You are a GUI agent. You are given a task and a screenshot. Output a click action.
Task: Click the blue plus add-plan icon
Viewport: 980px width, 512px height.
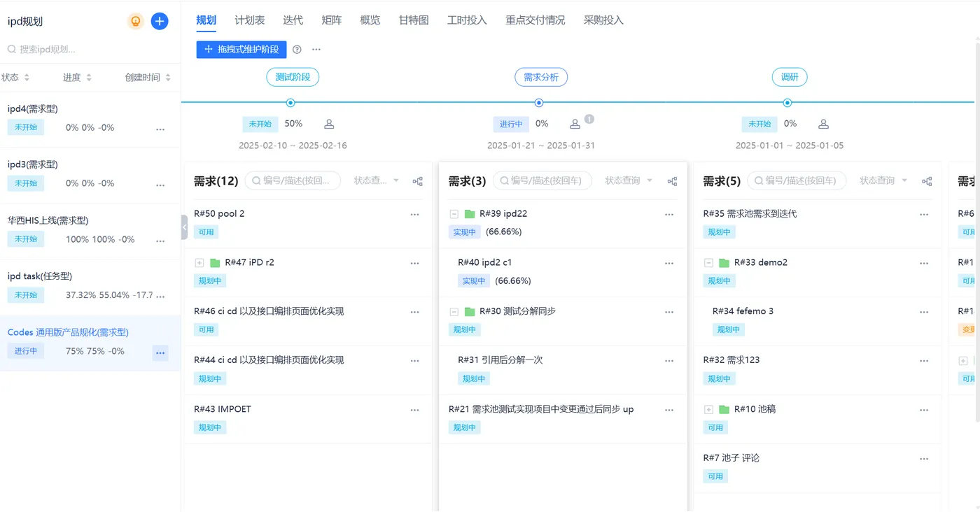pos(160,21)
